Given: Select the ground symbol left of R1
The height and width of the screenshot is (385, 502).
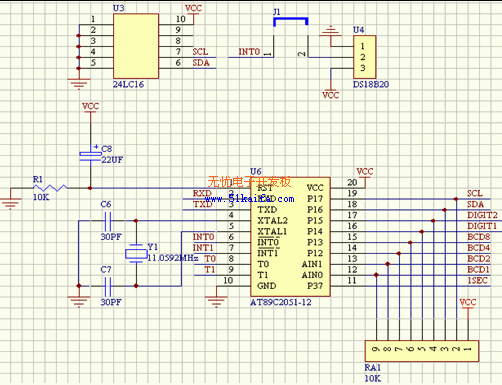Looking at the screenshot, I should coord(11,203).
